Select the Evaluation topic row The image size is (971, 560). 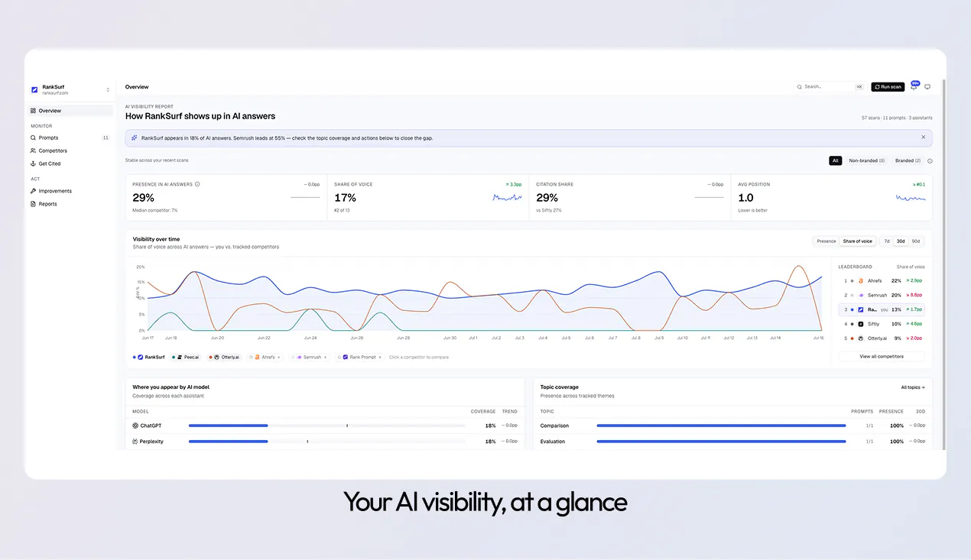click(x=732, y=442)
